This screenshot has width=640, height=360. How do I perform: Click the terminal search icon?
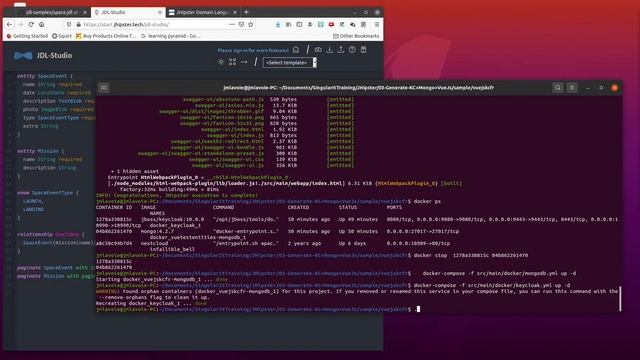(x=558, y=87)
